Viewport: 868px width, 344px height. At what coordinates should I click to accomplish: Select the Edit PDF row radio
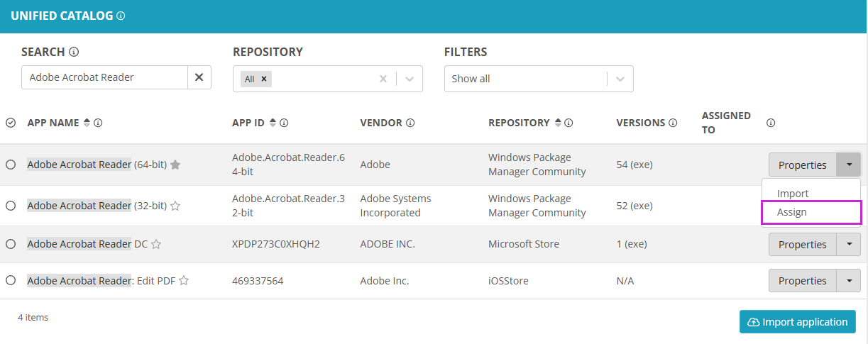tap(11, 281)
